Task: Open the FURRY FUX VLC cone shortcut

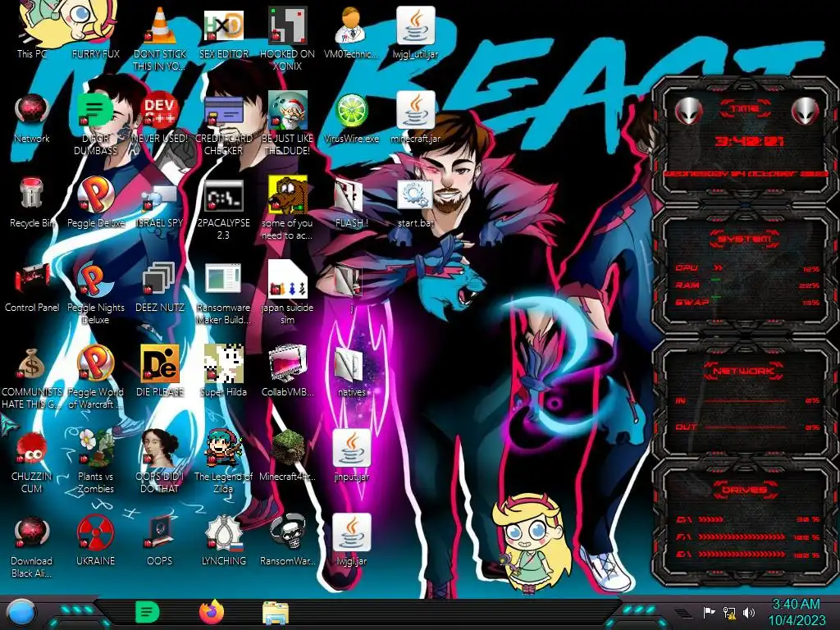Action: (x=160, y=25)
